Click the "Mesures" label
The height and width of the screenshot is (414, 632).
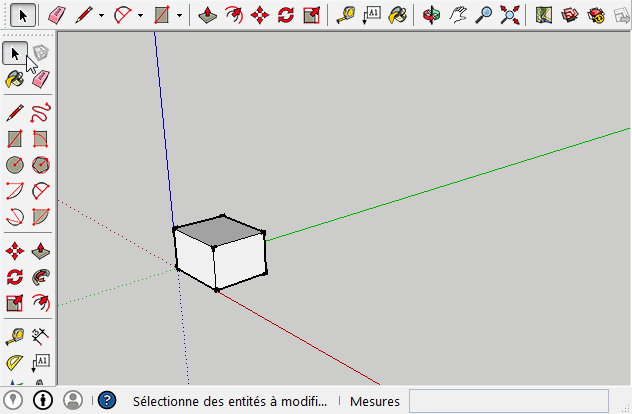tap(375, 402)
